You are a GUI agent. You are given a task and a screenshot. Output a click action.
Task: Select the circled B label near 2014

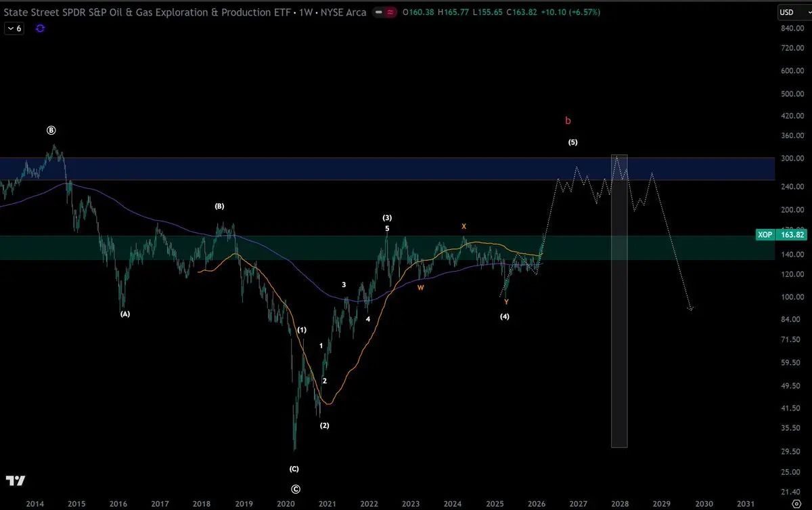pos(51,130)
